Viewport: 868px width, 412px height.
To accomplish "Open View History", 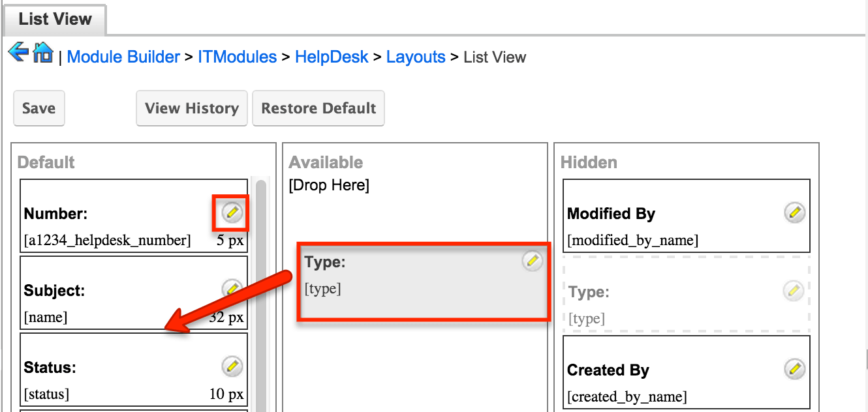I will pos(191,108).
